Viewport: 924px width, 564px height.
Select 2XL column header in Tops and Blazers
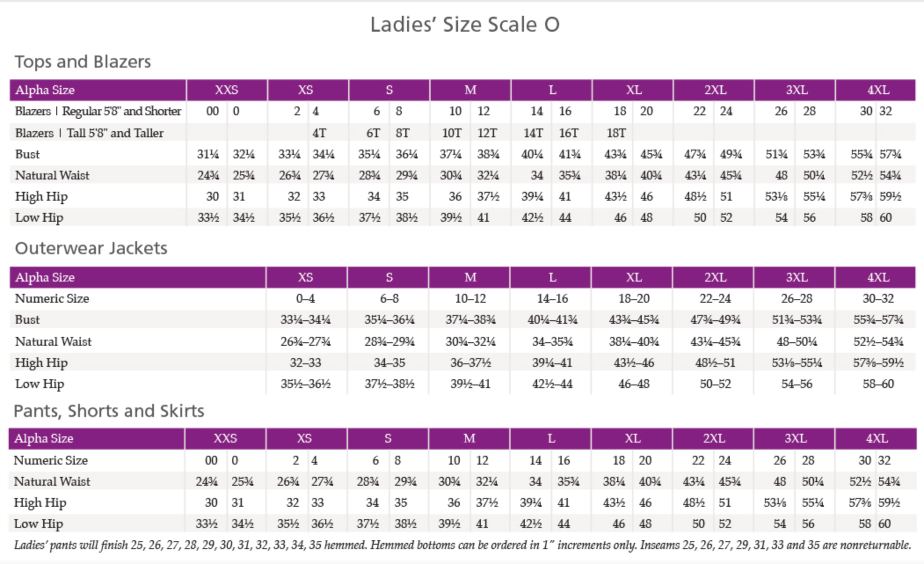(x=715, y=90)
